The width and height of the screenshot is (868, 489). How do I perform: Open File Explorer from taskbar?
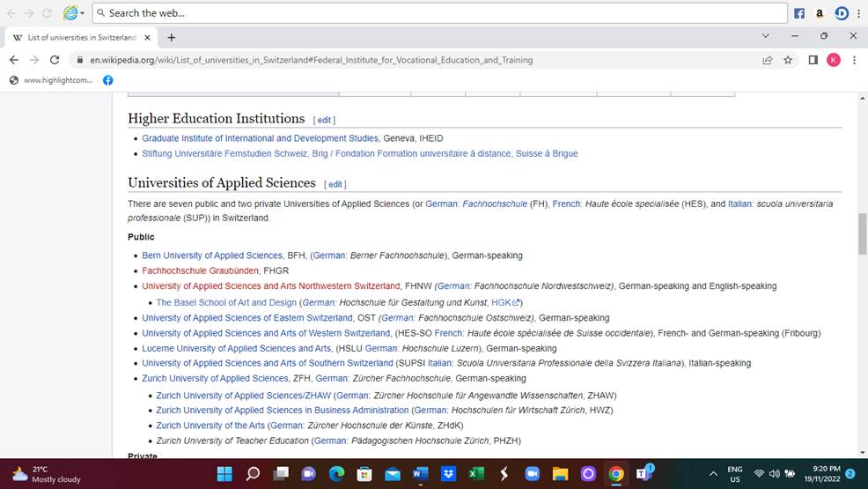pos(560,474)
